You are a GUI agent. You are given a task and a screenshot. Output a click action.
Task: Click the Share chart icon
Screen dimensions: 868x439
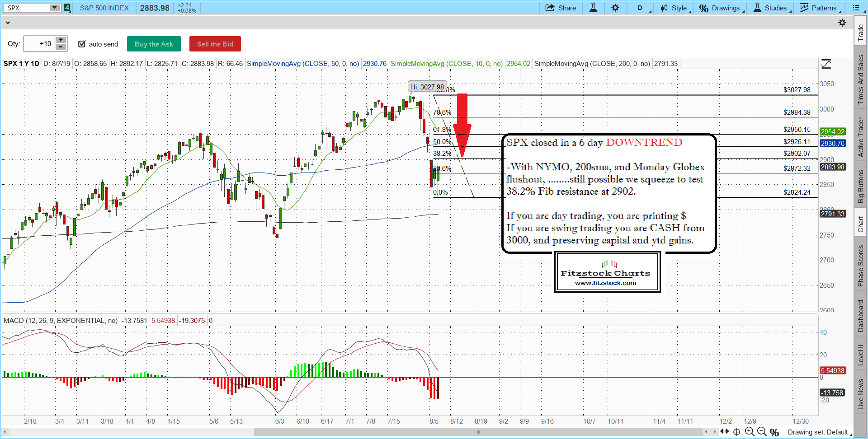pyautogui.click(x=561, y=8)
